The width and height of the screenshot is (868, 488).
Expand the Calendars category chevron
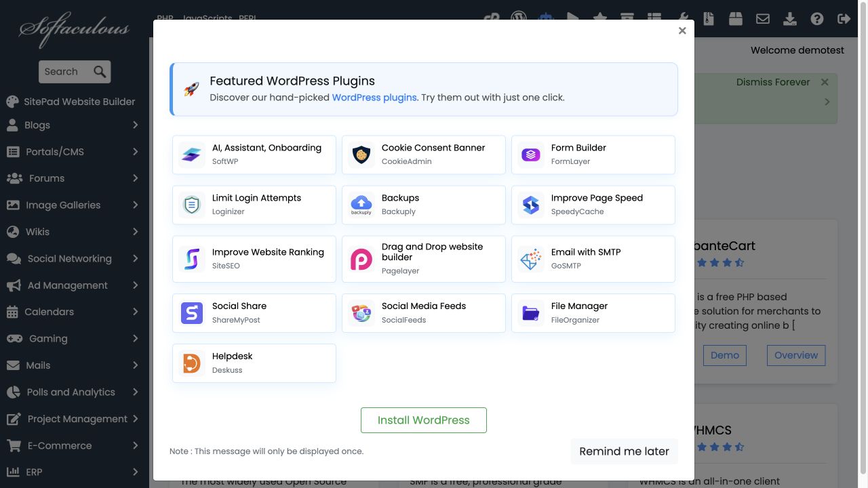(x=135, y=312)
